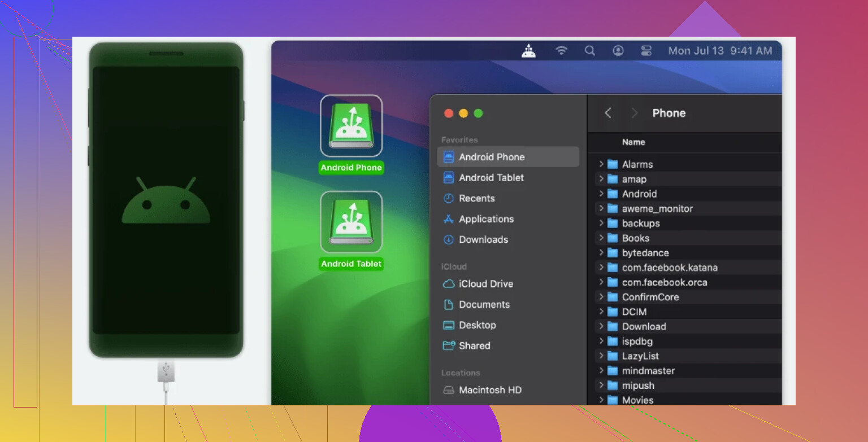Show the date and time panel

coord(720,51)
